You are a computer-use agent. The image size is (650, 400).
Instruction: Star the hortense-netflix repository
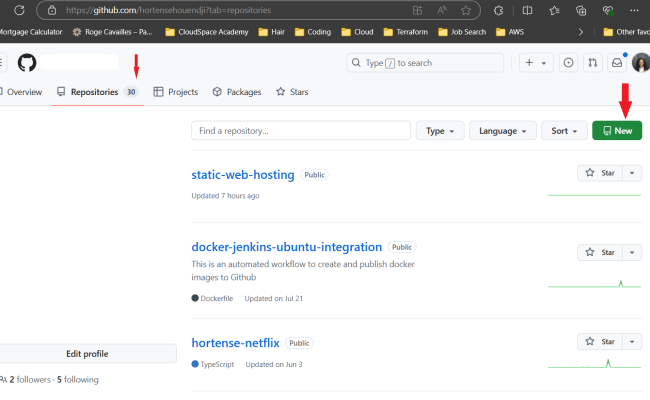click(599, 342)
